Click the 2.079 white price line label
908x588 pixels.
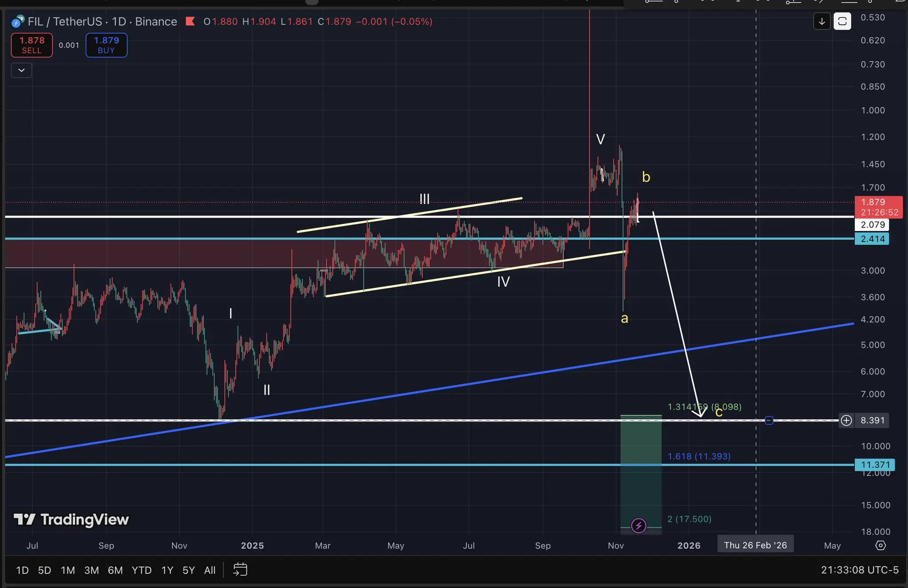point(872,225)
